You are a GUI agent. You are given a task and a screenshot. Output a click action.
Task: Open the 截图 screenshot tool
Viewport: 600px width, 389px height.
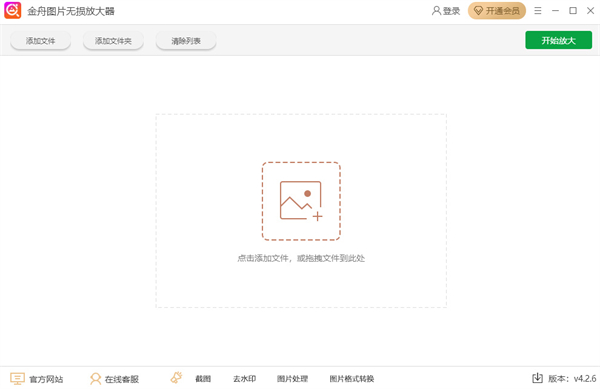coord(203,379)
